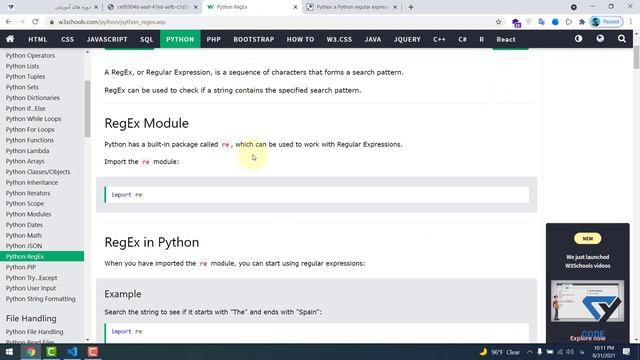This screenshot has width=640, height=360.
Task: Go to the W3Schools home icon
Action: point(10,39)
